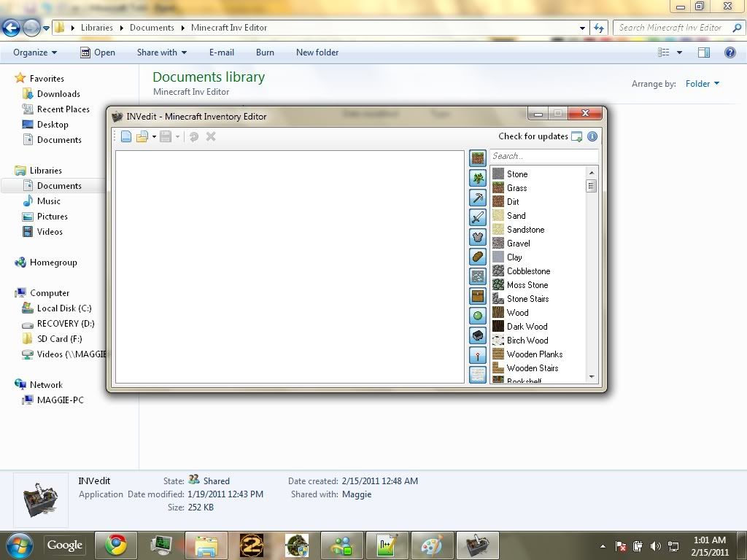The height and width of the screenshot is (560, 747).
Task: Click the volume speaker icon in system tray
Action: coord(656,546)
